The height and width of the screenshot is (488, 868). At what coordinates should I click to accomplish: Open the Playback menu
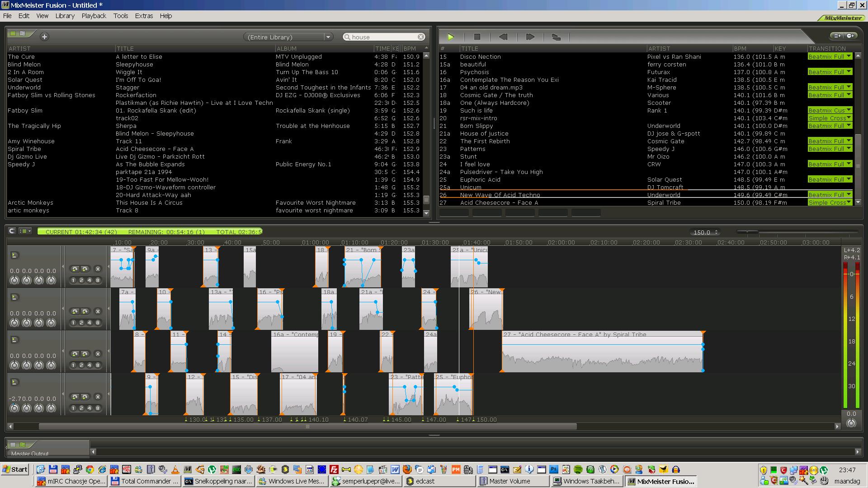(94, 16)
